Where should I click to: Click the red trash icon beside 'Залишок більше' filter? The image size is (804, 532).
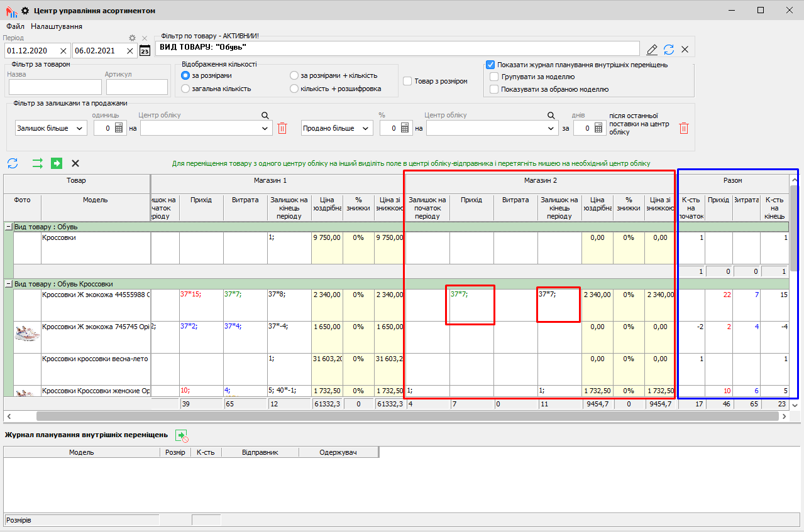point(282,128)
